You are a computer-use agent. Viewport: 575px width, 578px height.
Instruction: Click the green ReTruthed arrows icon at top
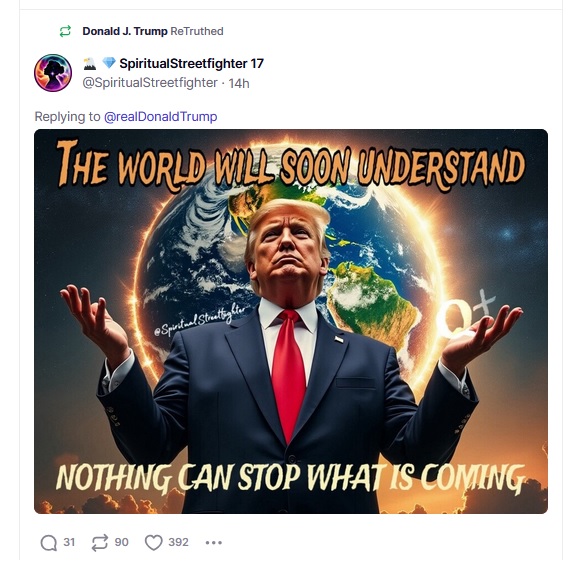pyautogui.click(x=65, y=31)
